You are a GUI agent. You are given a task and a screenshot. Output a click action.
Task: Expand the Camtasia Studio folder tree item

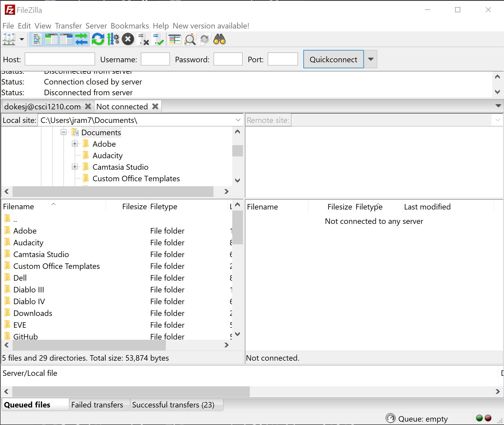point(75,167)
